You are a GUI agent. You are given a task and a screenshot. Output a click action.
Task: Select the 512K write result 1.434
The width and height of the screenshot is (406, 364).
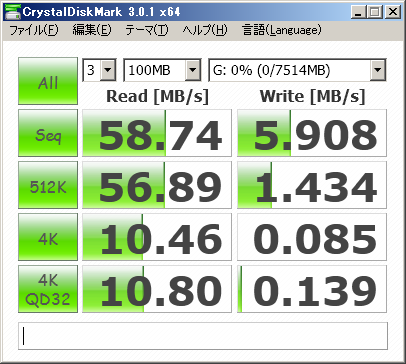312,185
